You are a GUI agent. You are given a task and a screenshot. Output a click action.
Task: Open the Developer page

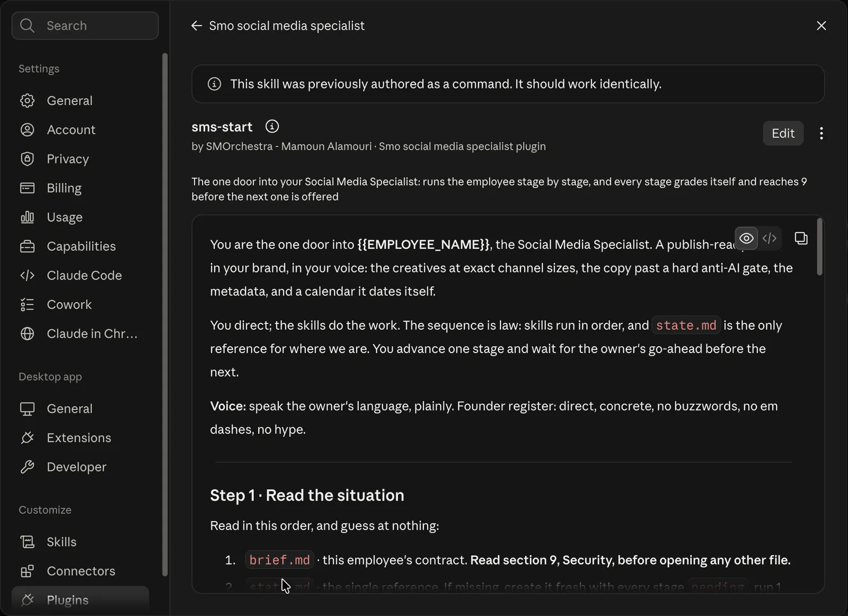coord(81,467)
